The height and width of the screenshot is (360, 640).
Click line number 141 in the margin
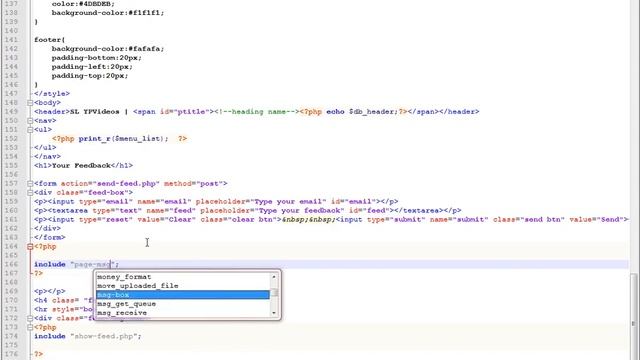(11, 40)
